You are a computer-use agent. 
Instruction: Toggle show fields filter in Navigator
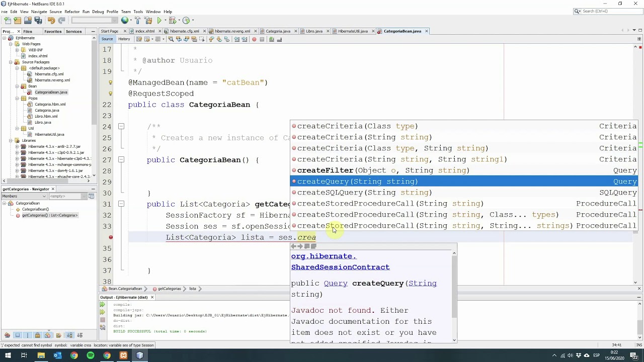(x=18, y=335)
